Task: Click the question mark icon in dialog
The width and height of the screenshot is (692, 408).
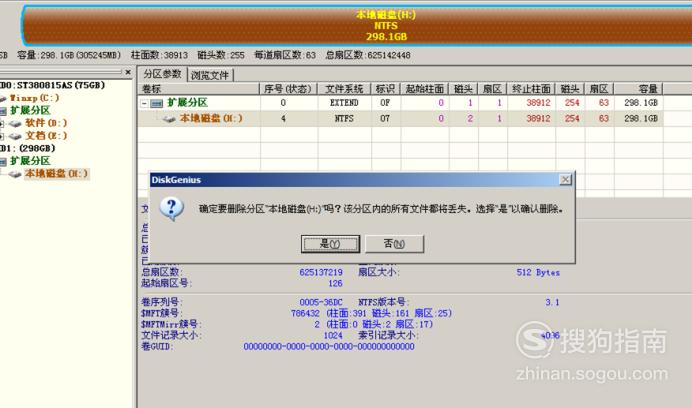Action: 172,208
